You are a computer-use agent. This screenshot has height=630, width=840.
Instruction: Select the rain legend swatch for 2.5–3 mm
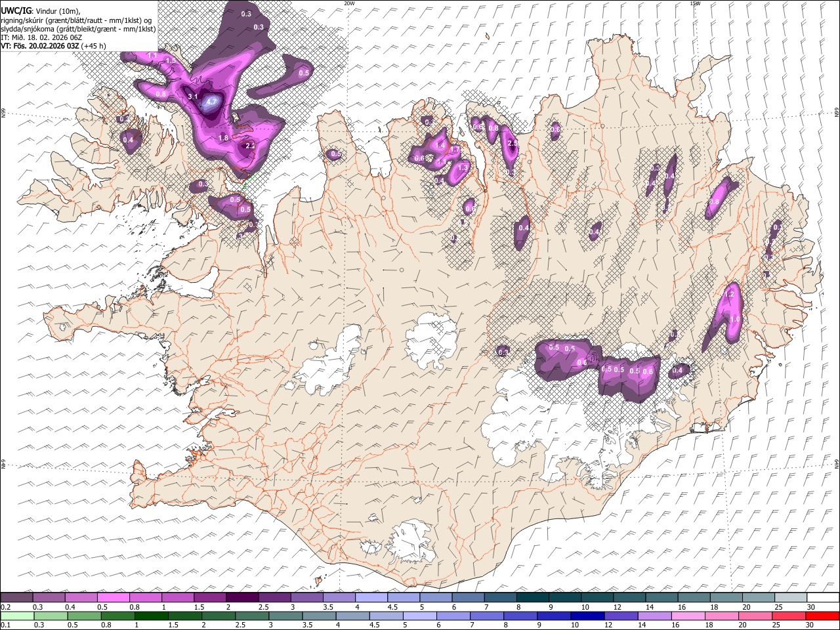point(253,616)
